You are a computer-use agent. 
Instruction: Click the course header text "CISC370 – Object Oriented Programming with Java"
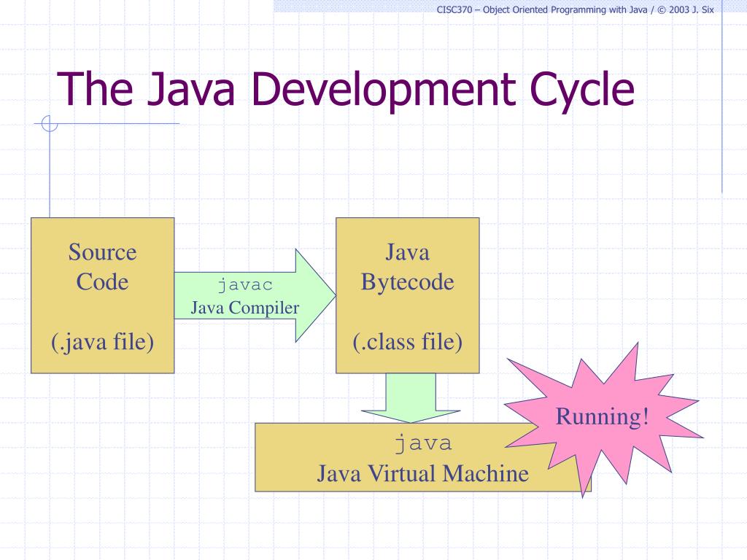pyautogui.click(x=542, y=10)
